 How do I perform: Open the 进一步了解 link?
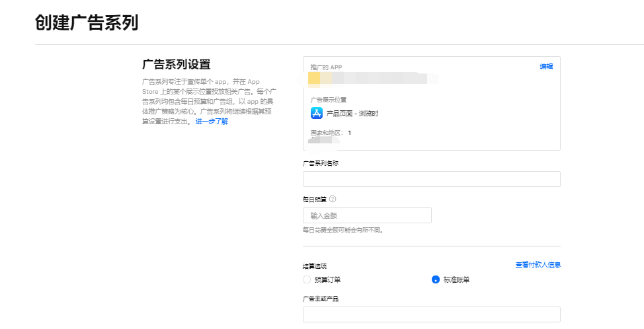(212, 122)
